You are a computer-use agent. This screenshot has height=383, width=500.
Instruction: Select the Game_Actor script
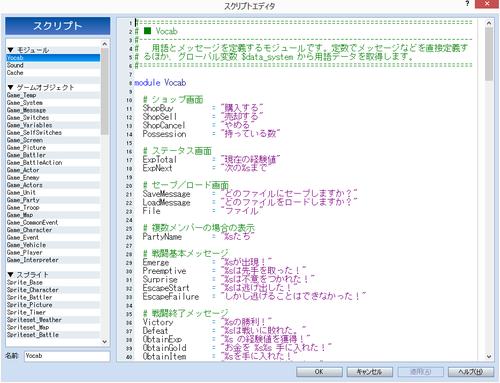(53, 170)
